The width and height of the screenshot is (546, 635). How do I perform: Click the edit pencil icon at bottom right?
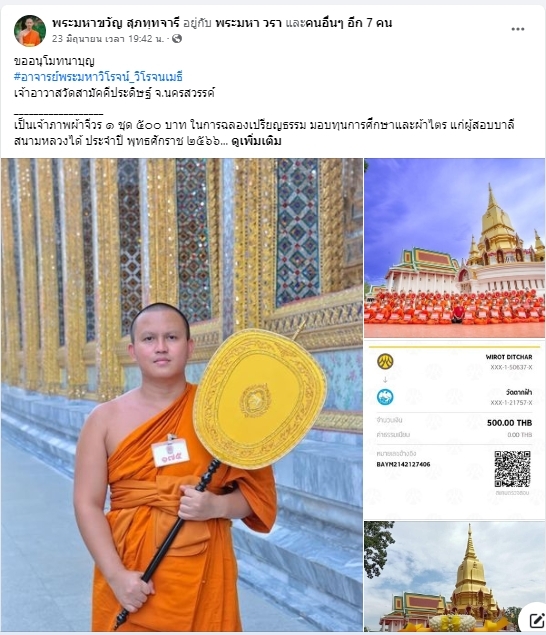click(x=536, y=620)
